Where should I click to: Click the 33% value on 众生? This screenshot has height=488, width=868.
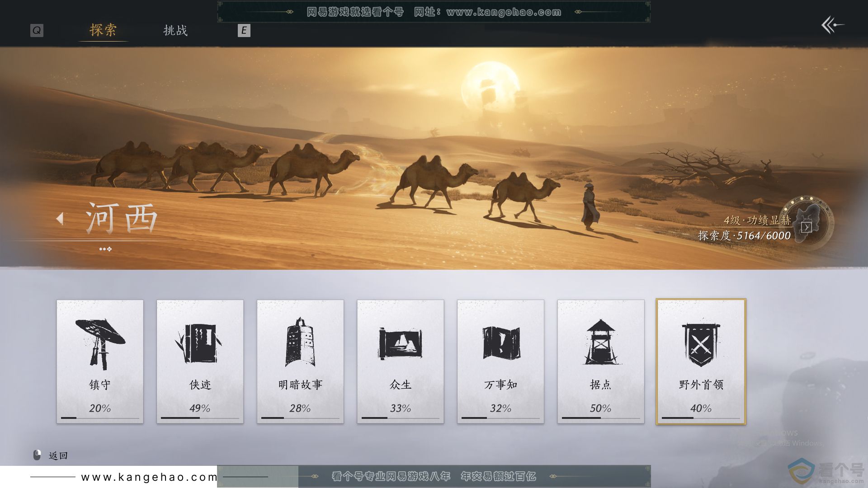click(401, 408)
